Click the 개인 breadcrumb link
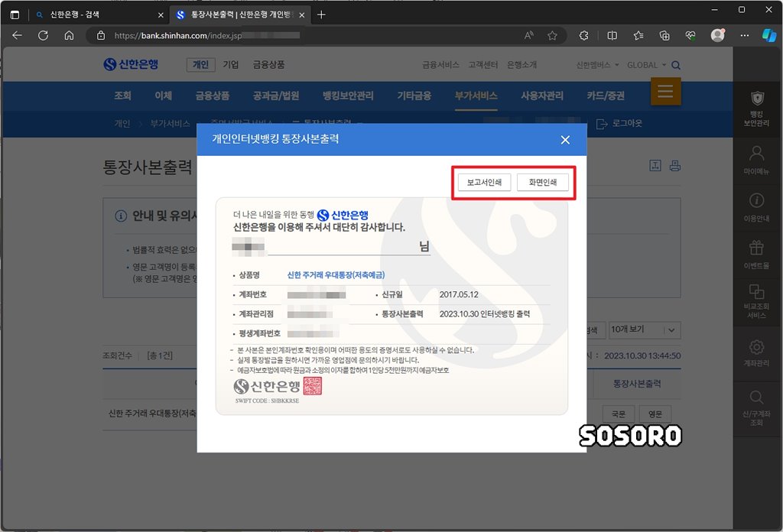The height and width of the screenshot is (532, 783). click(x=122, y=123)
